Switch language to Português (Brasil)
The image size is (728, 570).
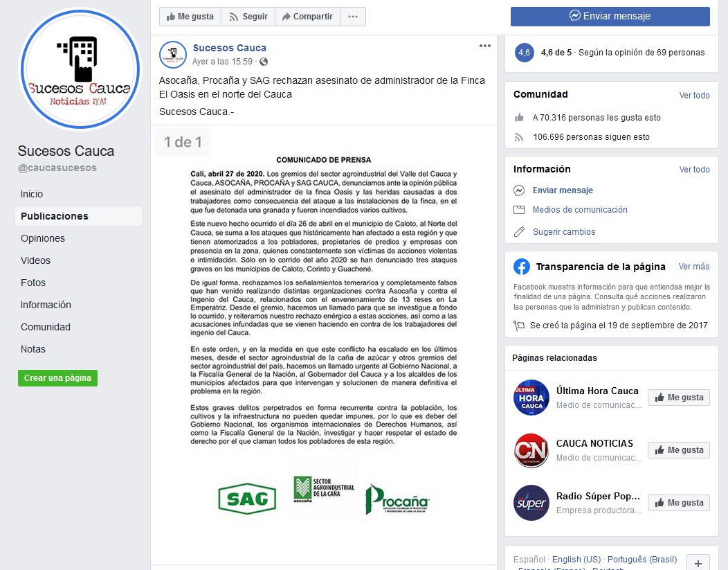(642, 560)
